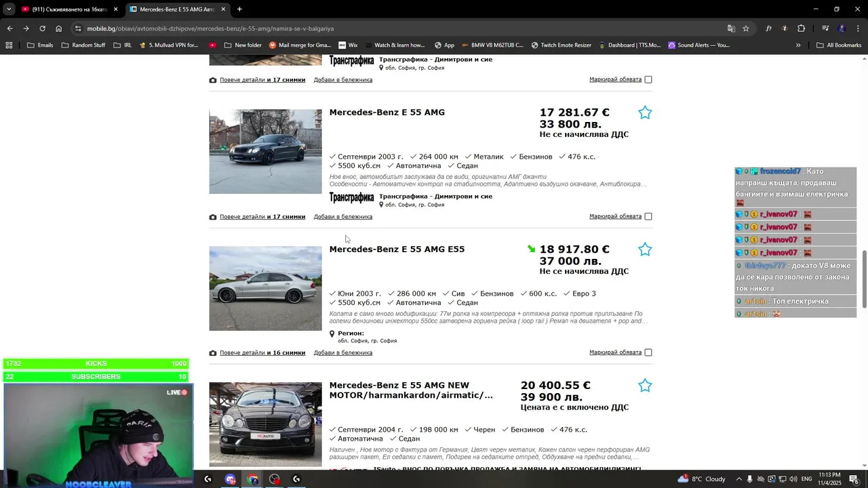Open the volume control in tray
Viewport: 868px width, 488px height.
[x=793, y=479]
